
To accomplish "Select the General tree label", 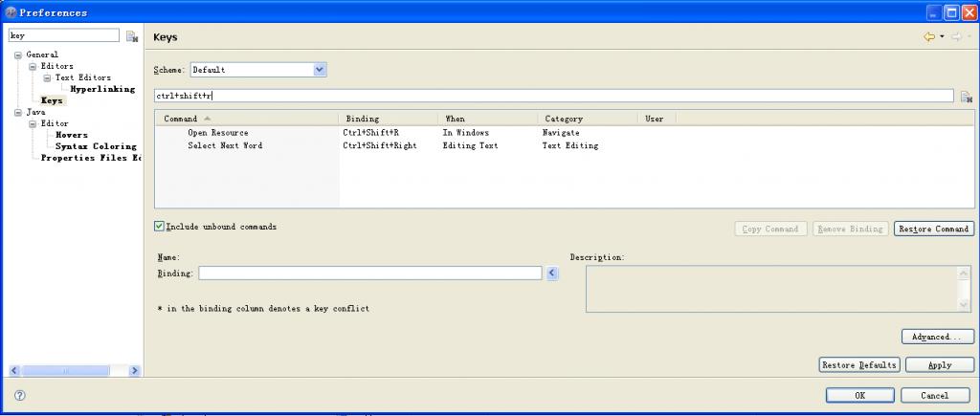I will tap(42, 55).
